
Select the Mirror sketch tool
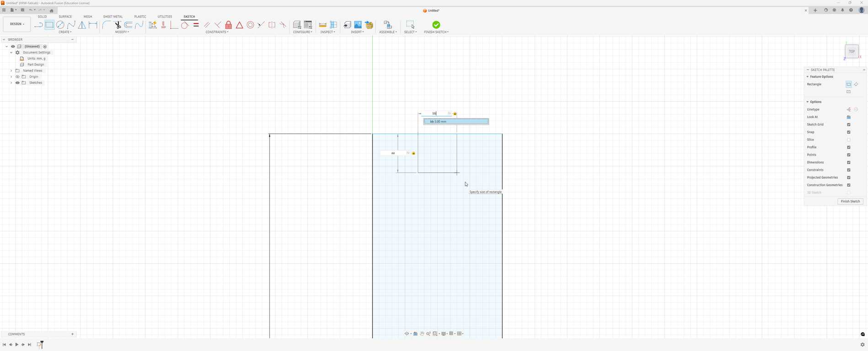coord(82,25)
